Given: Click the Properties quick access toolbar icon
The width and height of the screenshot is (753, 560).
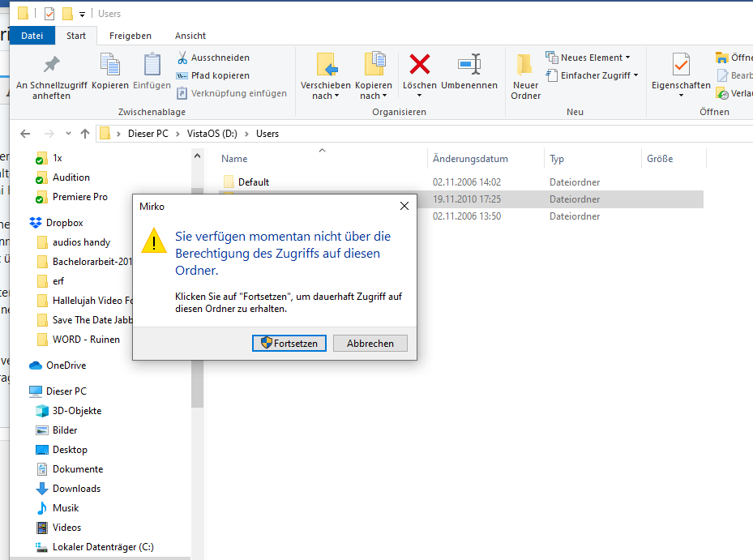Looking at the screenshot, I should (49, 14).
